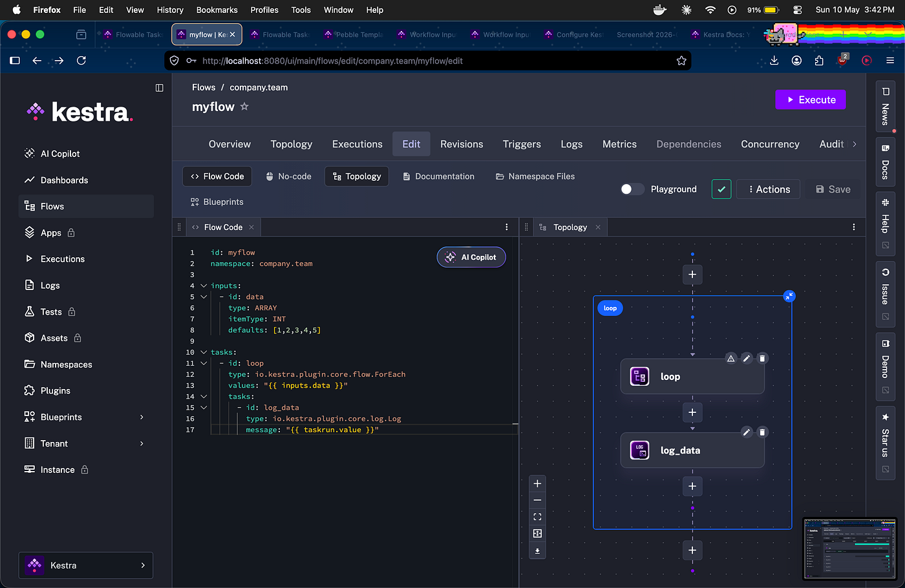Close the Flow Code panel tab

coord(251,227)
